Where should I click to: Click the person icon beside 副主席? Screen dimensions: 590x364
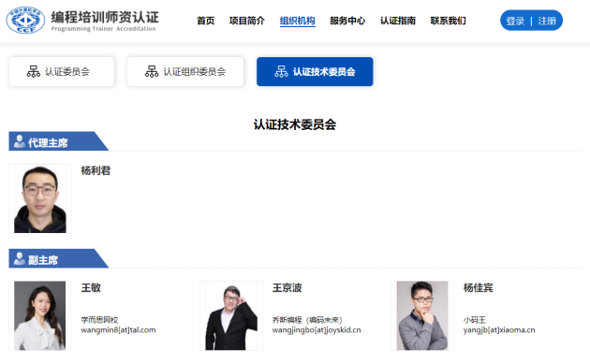[19, 259]
